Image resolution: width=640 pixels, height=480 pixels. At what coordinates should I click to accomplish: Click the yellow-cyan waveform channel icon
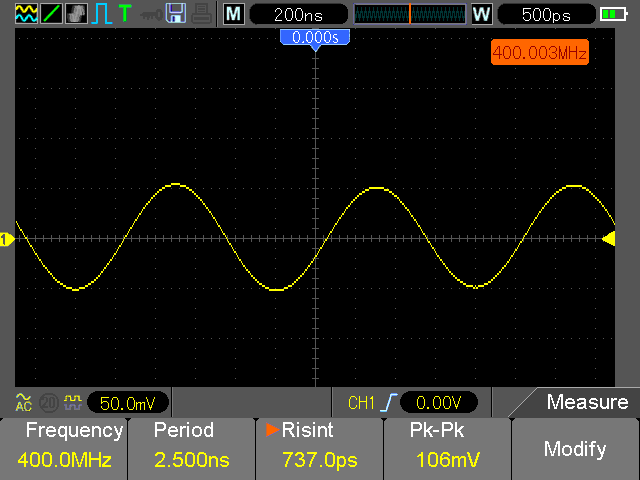point(27,13)
